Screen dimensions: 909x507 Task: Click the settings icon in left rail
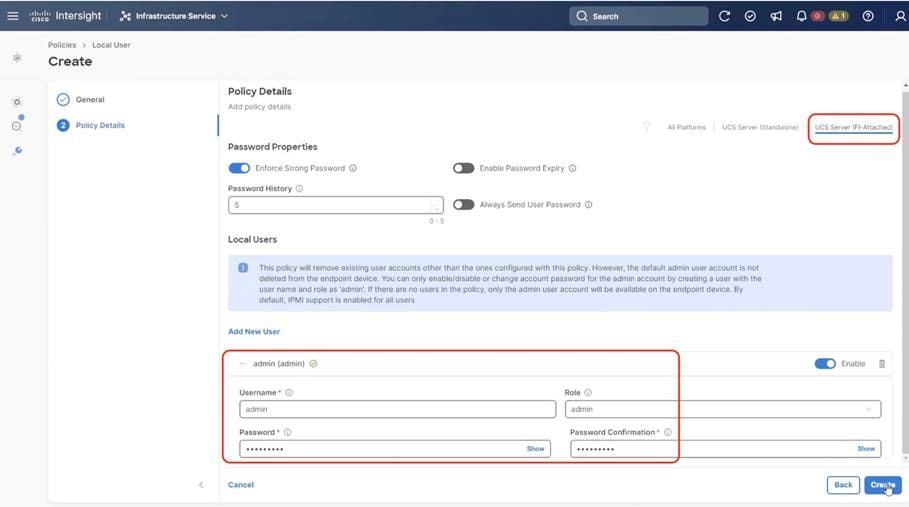coord(17,102)
